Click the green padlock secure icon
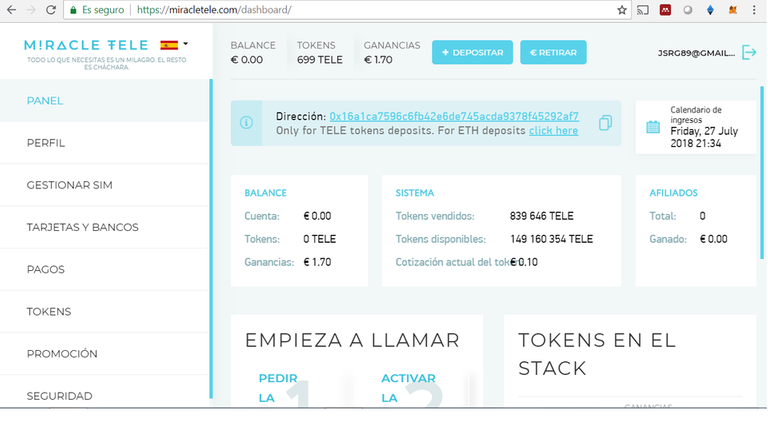The image size is (768, 432). coord(73,10)
